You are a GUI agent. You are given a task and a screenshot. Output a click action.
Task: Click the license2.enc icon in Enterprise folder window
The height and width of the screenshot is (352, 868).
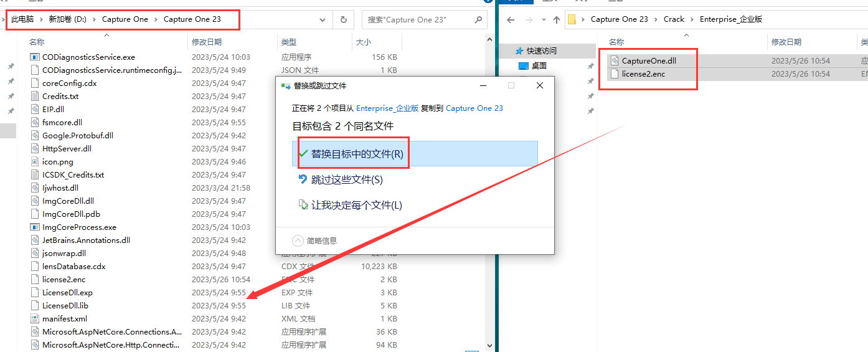pyautogui.click(x=615, y=74)
